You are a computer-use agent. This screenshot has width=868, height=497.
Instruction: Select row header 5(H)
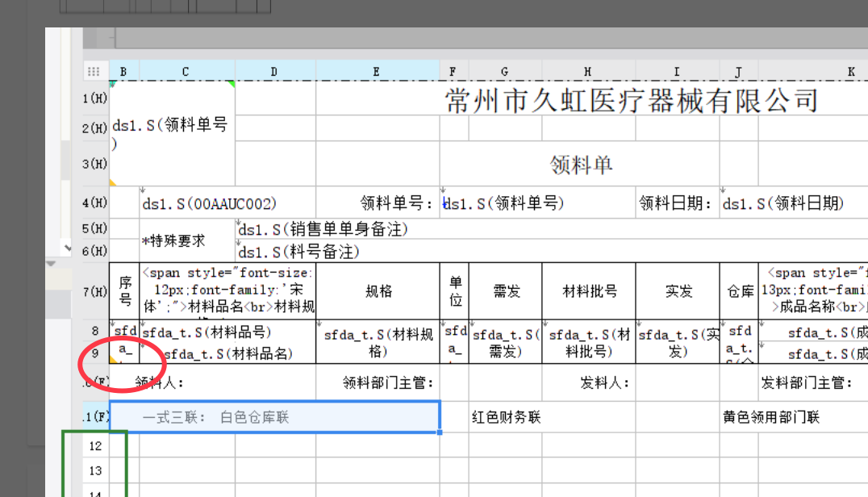95,228
